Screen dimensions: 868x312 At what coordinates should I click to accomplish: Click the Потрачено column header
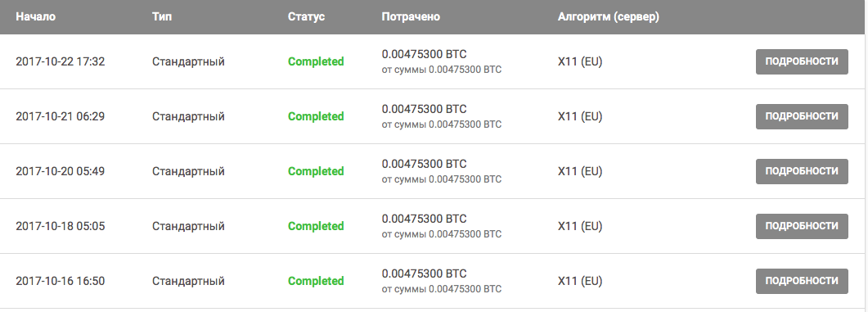click(x=411, y=16)
